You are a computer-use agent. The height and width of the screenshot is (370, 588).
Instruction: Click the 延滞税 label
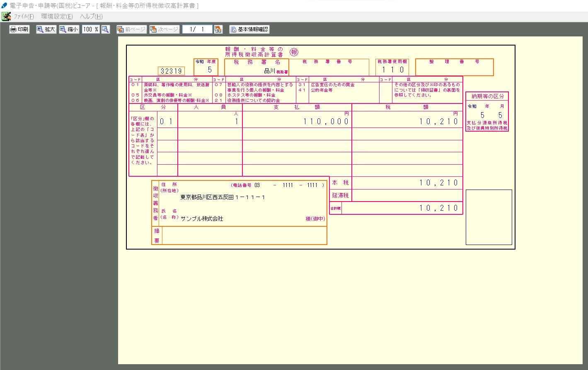pyautogui.click(x=340, y=195)
